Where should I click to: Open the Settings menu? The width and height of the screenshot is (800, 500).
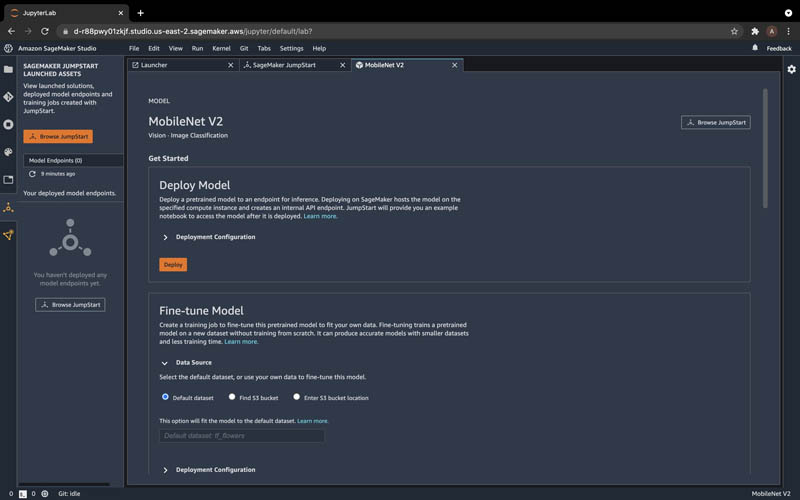[x=291, y=48]
